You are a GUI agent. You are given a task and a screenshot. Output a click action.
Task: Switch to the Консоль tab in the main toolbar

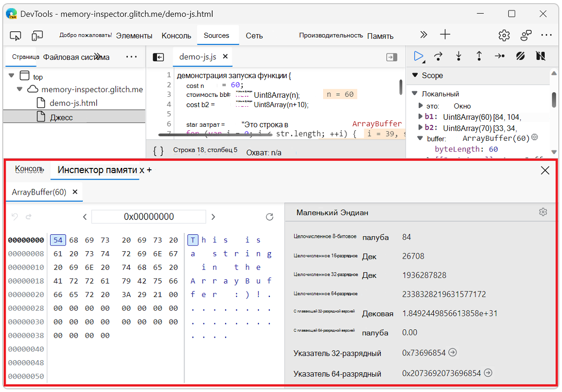click(x=177, y=36)
